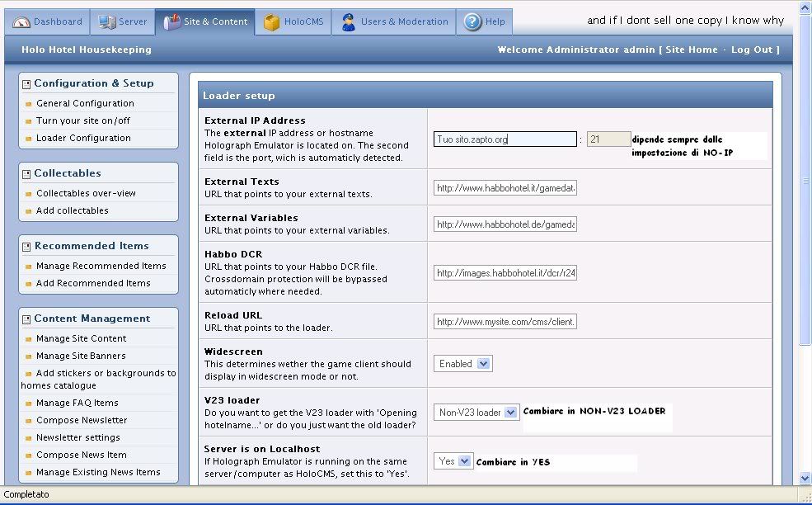Screen dimensions: 812x505
Task: Select the Site & Content tab
Action: pyautogui.click(x=205, y=21)
